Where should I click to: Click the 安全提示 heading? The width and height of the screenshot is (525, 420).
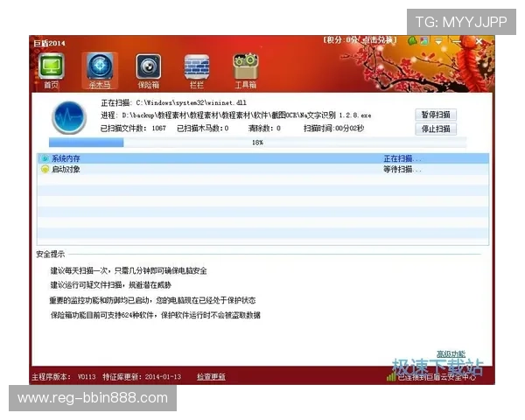(x=50, y=255)
